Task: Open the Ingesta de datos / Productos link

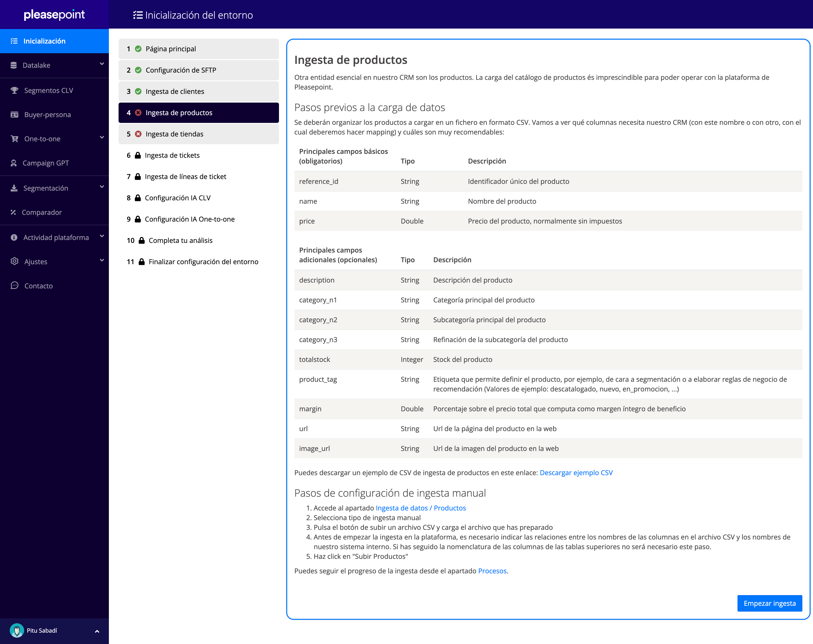Action: tap(421, 508)
